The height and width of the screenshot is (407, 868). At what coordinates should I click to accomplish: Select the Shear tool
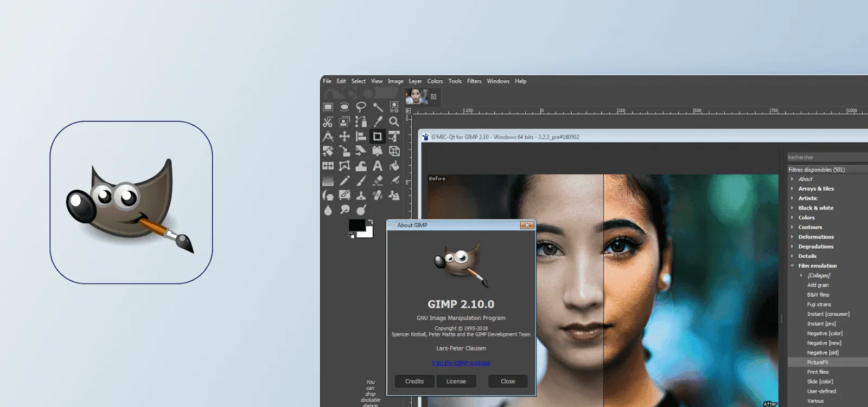pyautogui.click(x=361, y=151)
